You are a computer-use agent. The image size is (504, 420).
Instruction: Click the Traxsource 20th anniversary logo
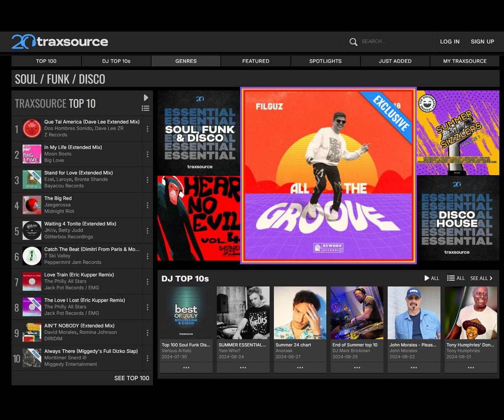[x=59, y=42]
